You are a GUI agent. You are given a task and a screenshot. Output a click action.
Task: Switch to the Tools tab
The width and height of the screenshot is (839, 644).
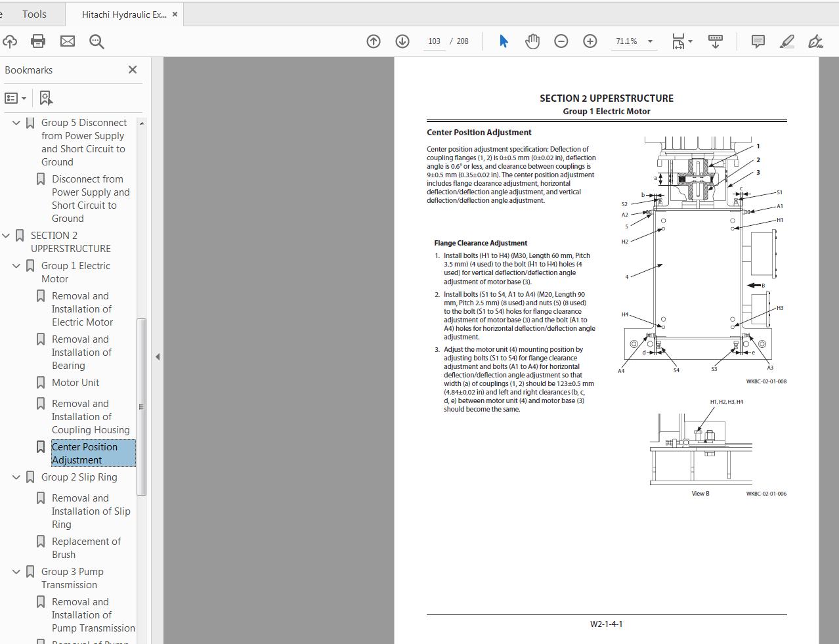tap(34, 14)
